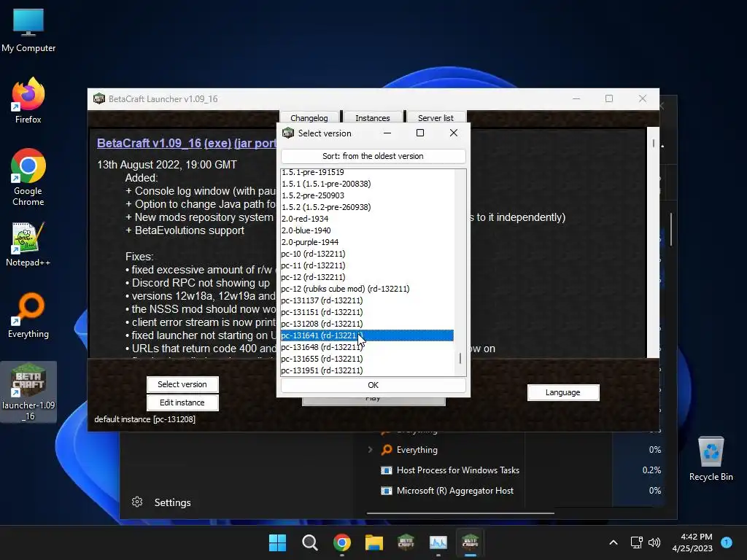
Task: Toggle Sort: from the oldest version
Action: (x=373, y=156)
